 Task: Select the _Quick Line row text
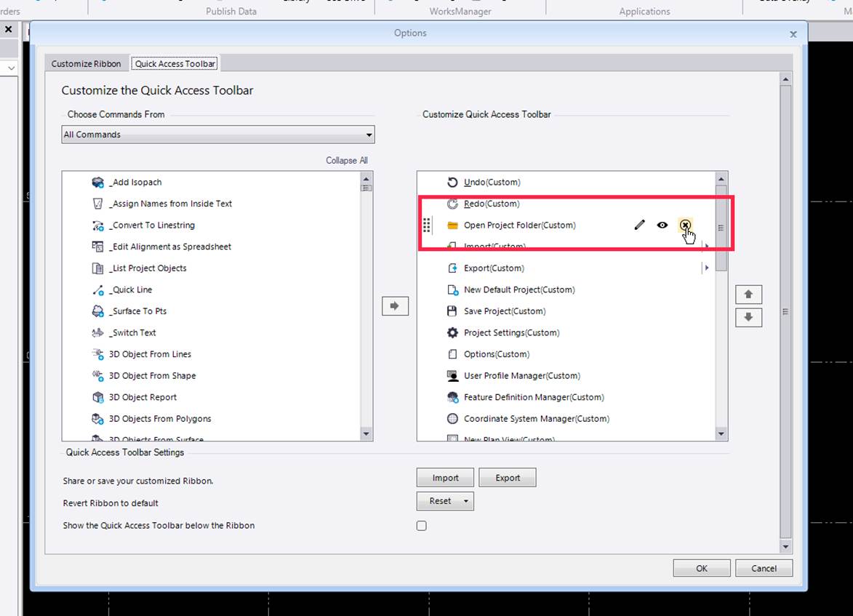tap(131, 290)
